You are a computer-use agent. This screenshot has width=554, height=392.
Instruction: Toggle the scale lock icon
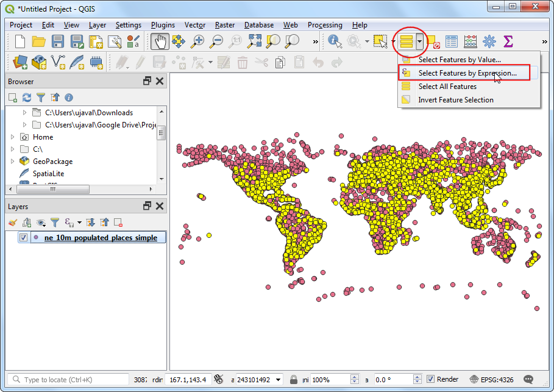(x=294, y=379)
